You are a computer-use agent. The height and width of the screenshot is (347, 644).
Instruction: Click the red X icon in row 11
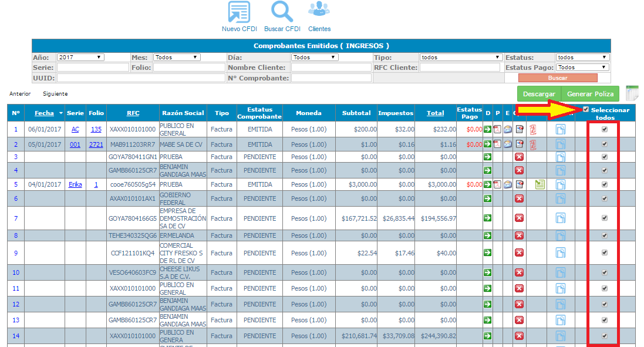[x=519, y=288]
